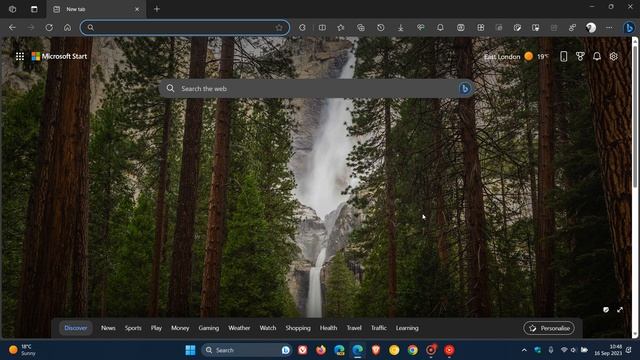This screenshot has width=640, height=360.
Task: Reload the page with the refresh icon
Action: (x=49, y=28)
